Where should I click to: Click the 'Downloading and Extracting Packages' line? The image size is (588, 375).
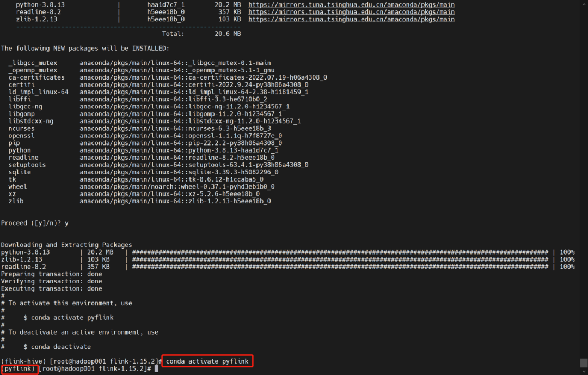(66, 245)
